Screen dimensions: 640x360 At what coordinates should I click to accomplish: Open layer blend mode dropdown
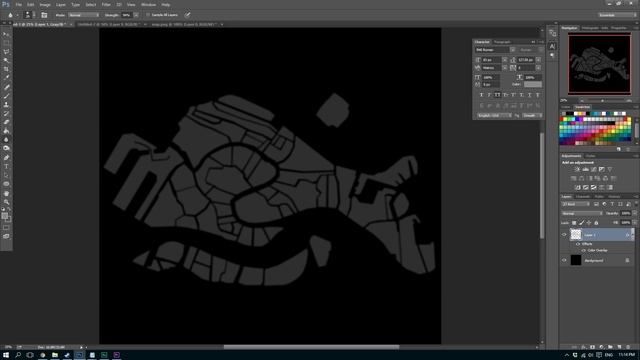coord(582,213)
